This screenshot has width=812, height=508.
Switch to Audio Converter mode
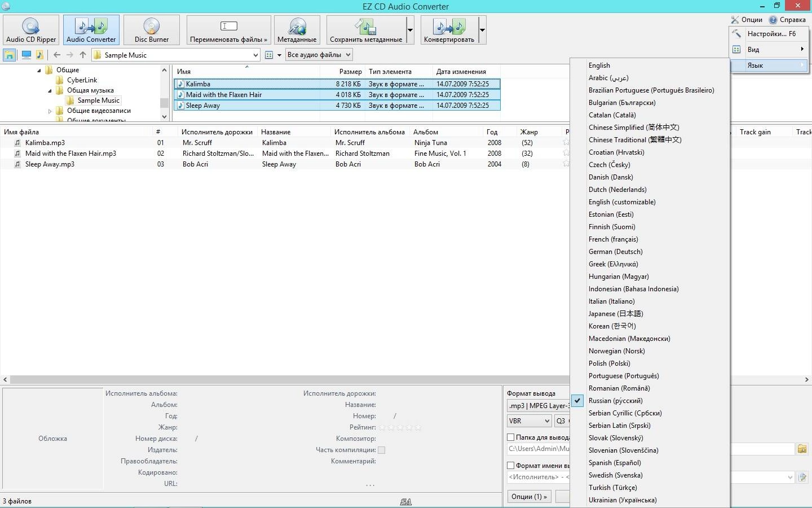tap(91, 30)
